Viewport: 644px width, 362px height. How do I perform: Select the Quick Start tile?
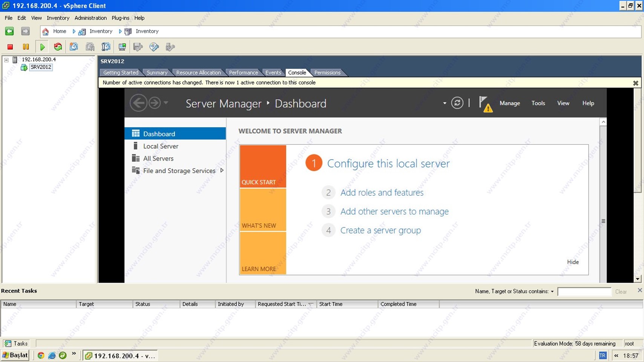263,166
